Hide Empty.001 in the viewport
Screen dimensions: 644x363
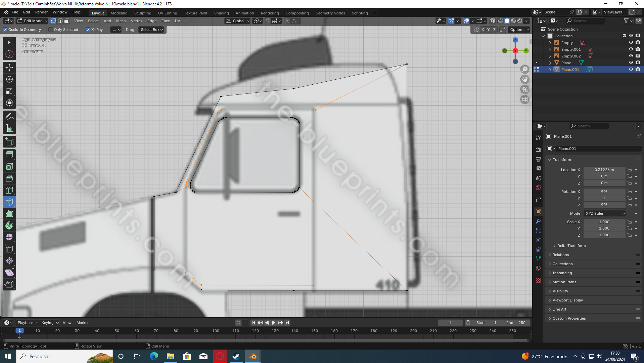pos(631,49)
